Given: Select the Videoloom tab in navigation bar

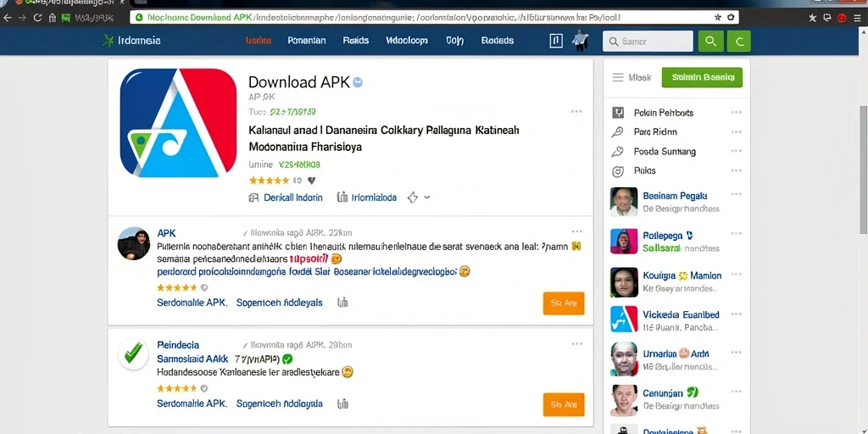Looking at the screenshot, I should (x=406, y=41).
